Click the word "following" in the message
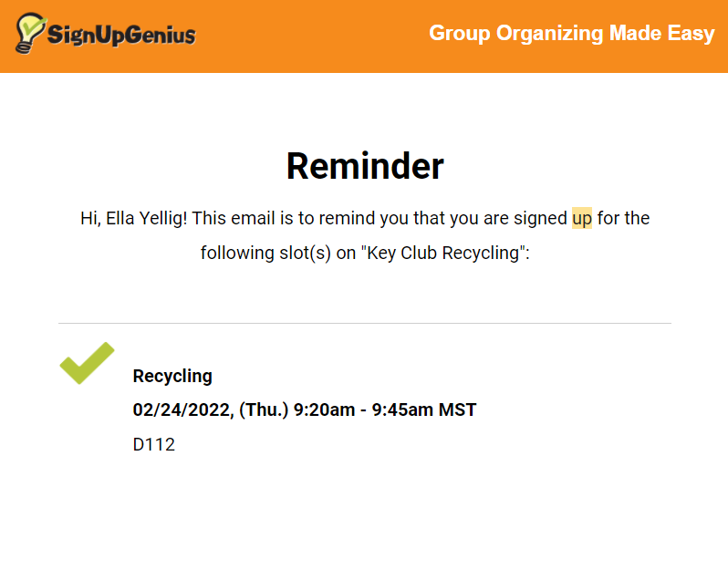The width and height of the screenshot is (728, 570). (234, 254)
